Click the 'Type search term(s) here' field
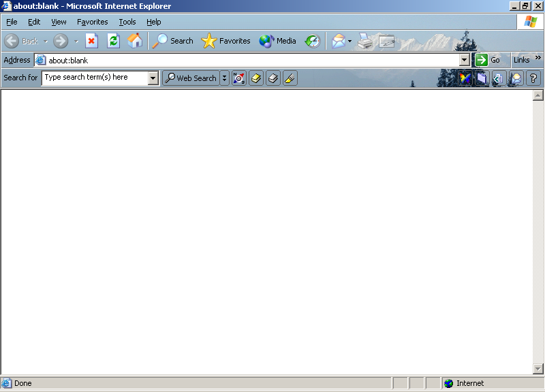 pyautogui.click(x=95, y=78)
